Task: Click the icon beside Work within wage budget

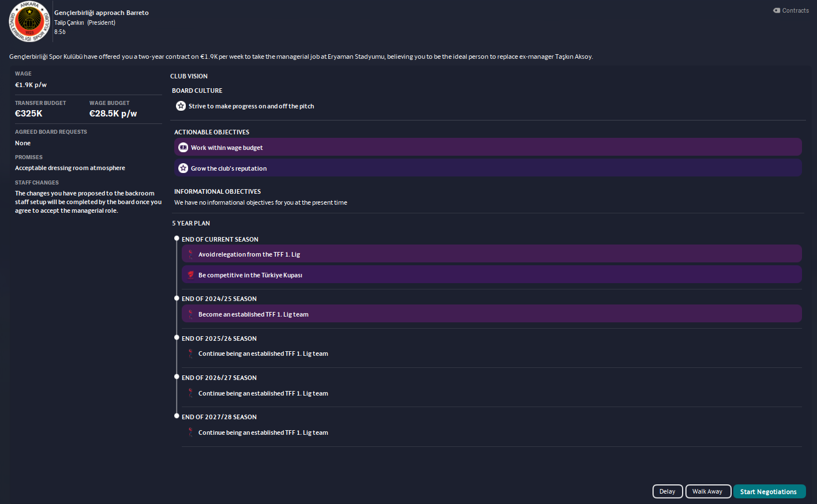Action: pos(183,147)
